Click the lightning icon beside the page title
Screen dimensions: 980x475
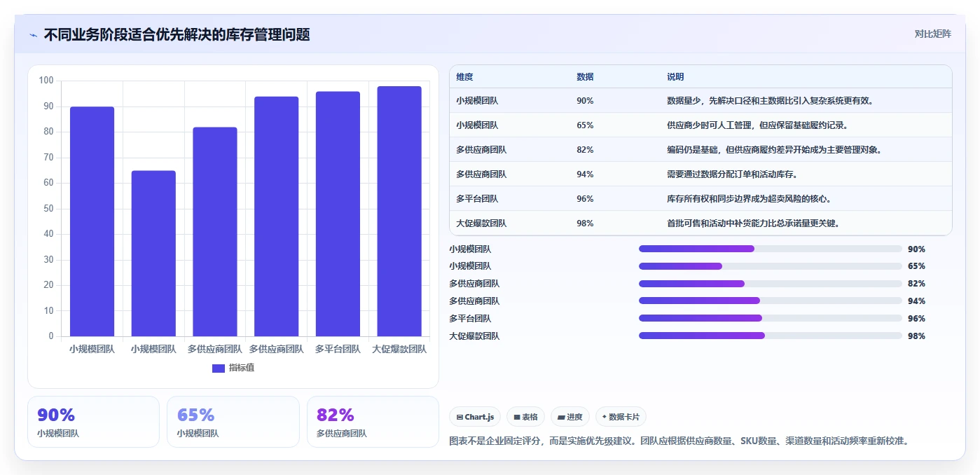tap(34, 35)
